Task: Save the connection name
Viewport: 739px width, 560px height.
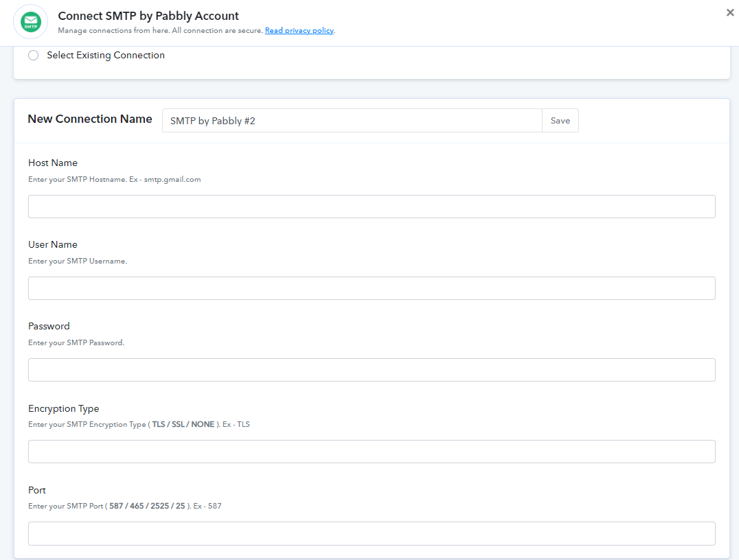Action: pos(560,121)
